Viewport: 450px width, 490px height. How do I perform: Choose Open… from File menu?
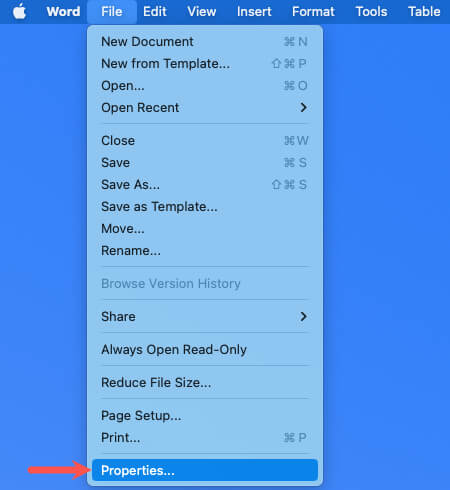tap(205, 86)
